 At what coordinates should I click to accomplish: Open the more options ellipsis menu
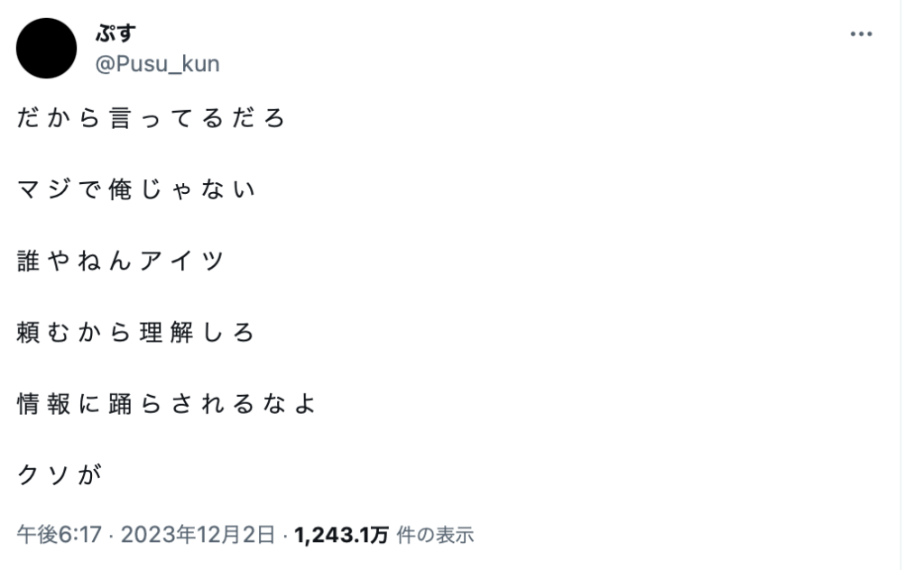point(861,34)
